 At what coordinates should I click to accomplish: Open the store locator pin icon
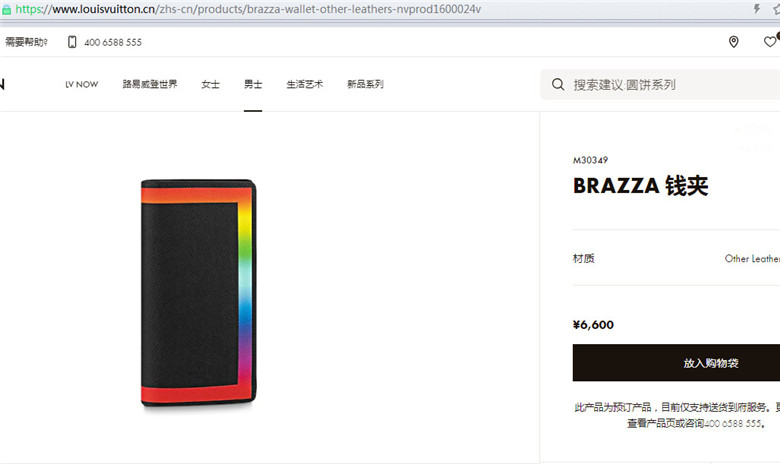click(733, 42)
